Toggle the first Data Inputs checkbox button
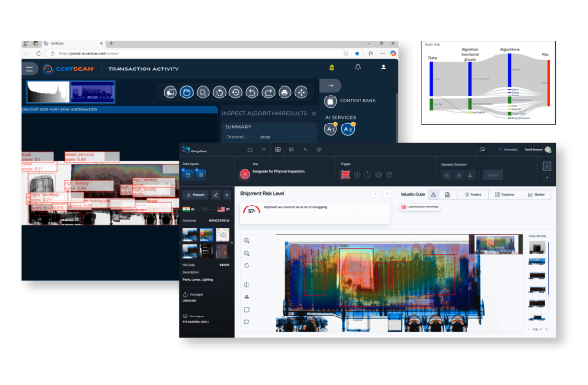This screenshot has height=385, width=588. (188, 175)
